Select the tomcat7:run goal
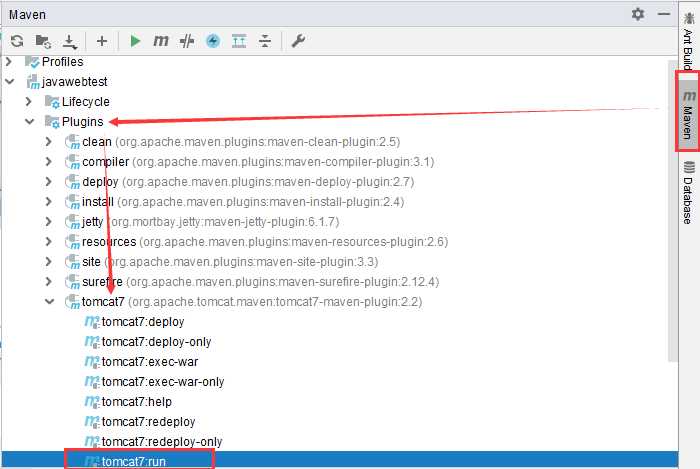700x469 pixels. click(134, 461)
